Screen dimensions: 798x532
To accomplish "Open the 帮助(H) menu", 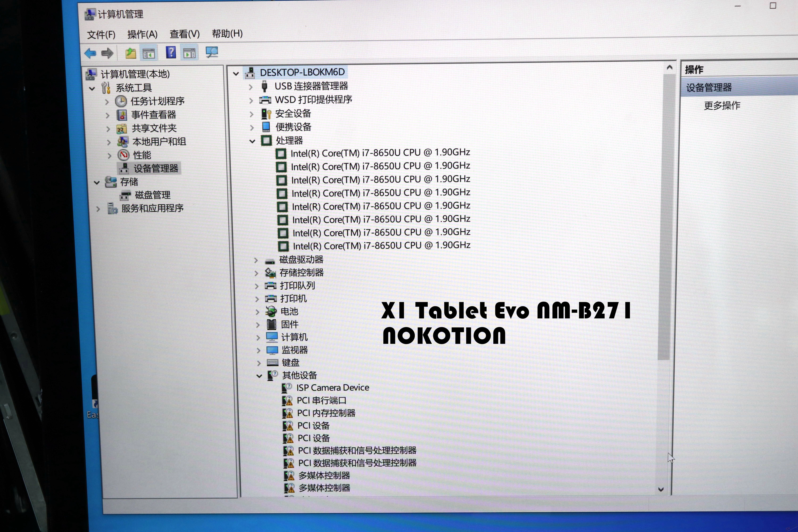I will point(227,34).
